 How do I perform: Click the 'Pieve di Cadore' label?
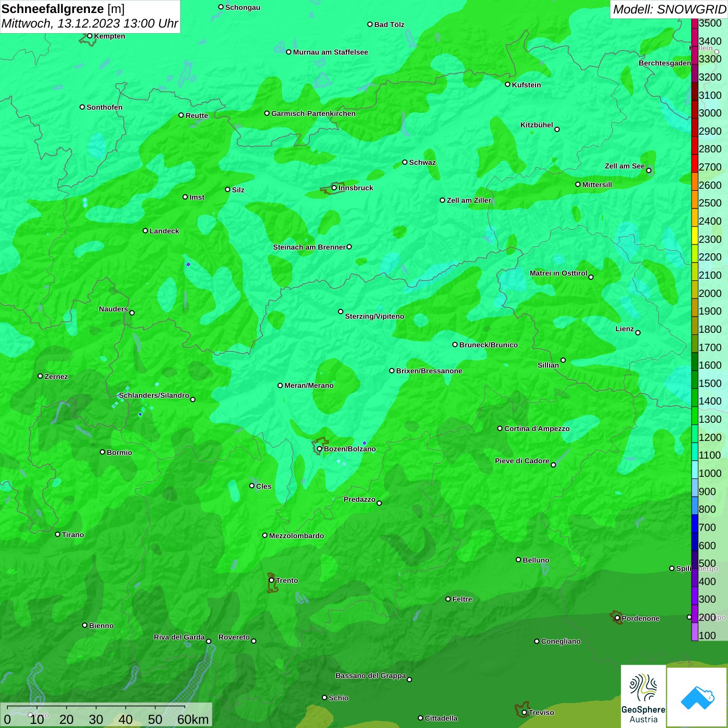(522, 461)
